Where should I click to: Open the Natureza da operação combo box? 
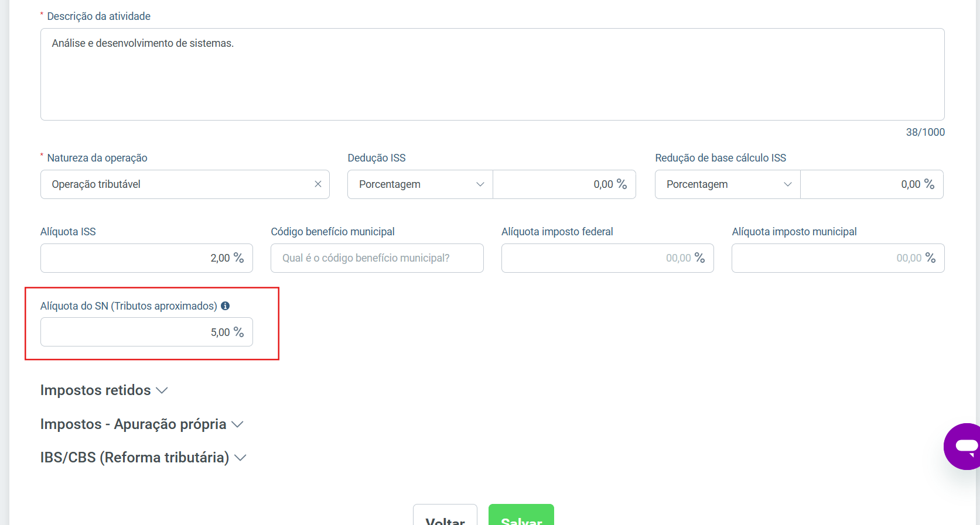[x=185, y=184]
